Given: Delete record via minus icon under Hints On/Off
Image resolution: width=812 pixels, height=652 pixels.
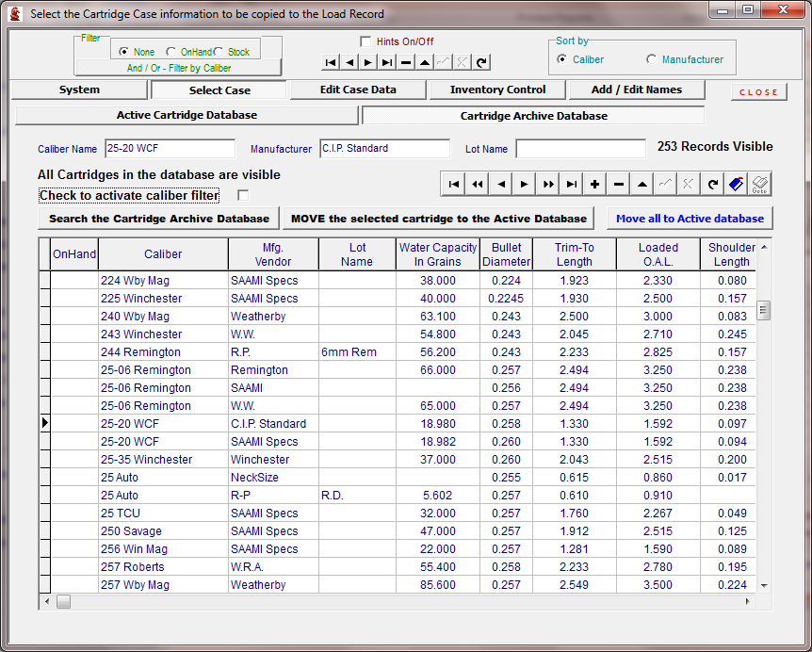Looking at the screenshot, I should pos(406,63).
